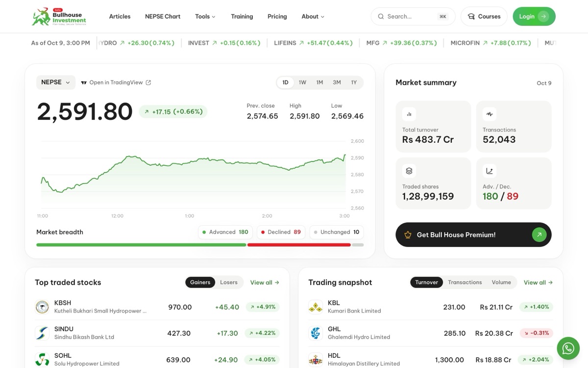588x368 pixels.
Task: Click the Unchanged 10 legend chip
Action: tap(337, 232)
